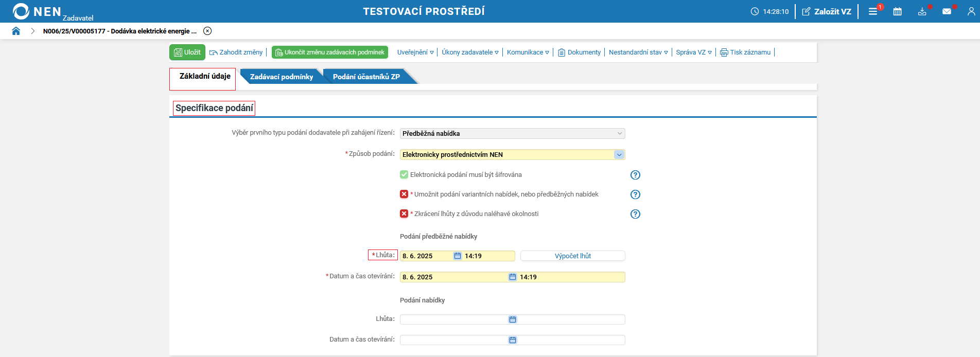Toggle 'Umožnit podání variantních nabídek' checkbox
Image resolution: width=980 pixels, height=357 pixels.
click(404, 194)
